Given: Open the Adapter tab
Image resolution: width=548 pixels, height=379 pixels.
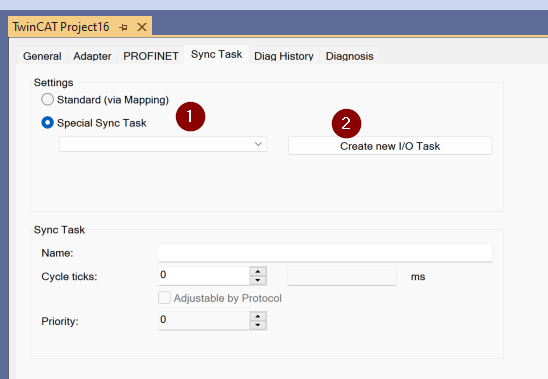Looking at the screenshot, I should 92,56.
